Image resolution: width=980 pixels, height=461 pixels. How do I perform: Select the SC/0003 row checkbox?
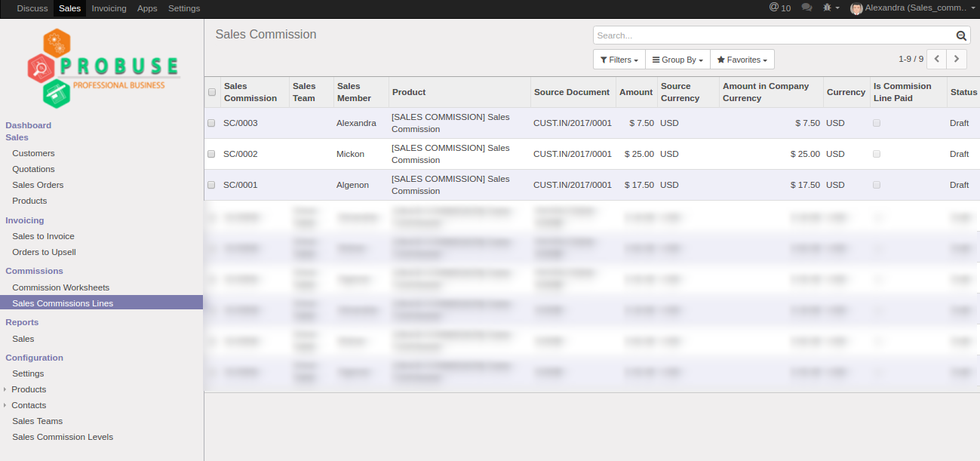(x=212, y=123)
